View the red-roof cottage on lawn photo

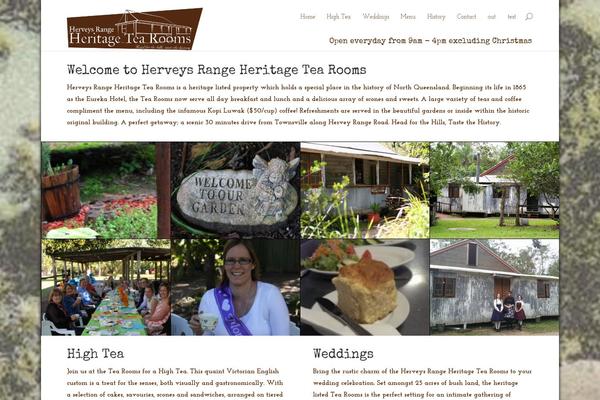494,190
